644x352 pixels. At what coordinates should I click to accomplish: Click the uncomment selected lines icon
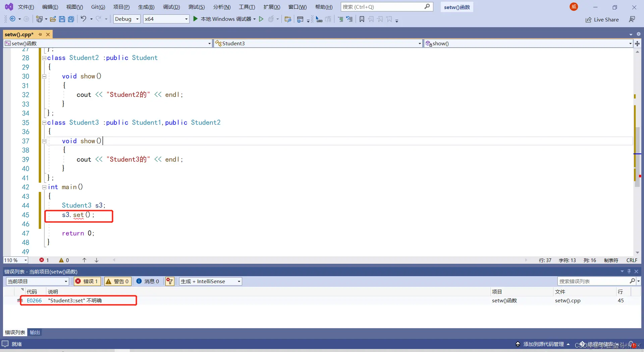pos(350,19)
